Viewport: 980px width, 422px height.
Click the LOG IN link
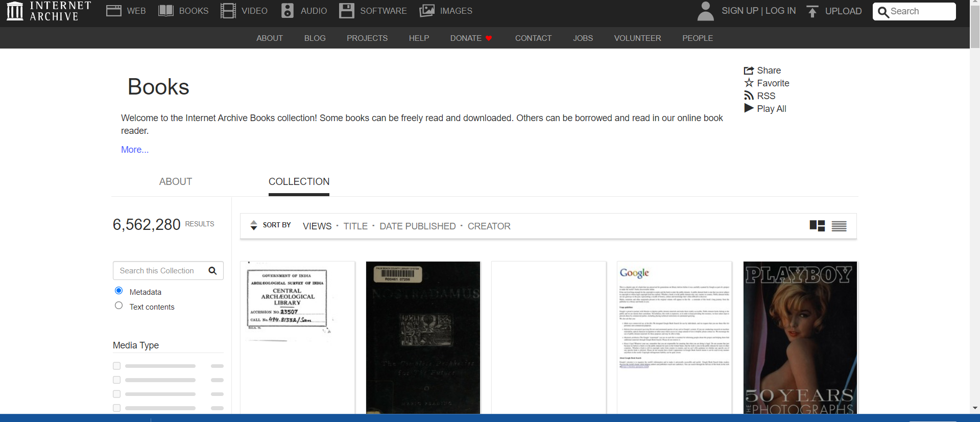780,11
